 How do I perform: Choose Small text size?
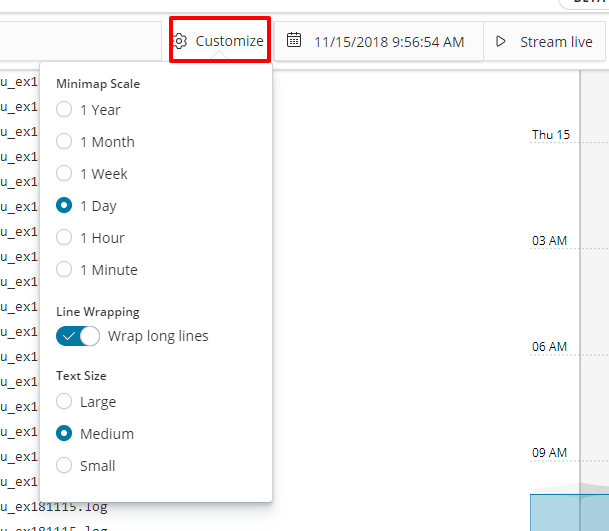point(64,465)
